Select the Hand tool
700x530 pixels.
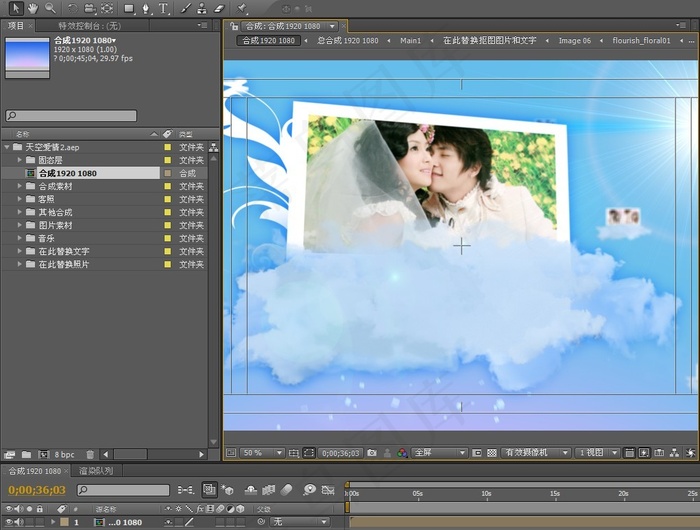tap(33, 8)
